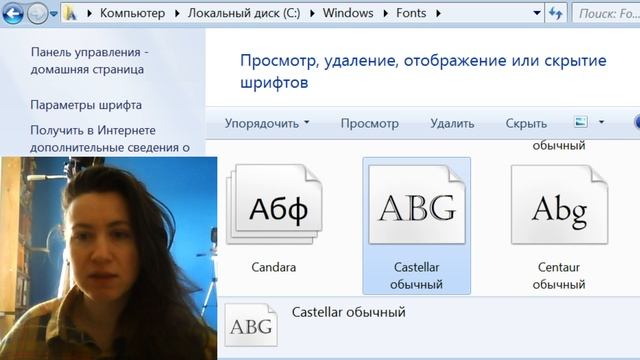Viewport: 640px width, 360px height.
Task: Click the Удалить toolbar button
Action: coord(452,123)
